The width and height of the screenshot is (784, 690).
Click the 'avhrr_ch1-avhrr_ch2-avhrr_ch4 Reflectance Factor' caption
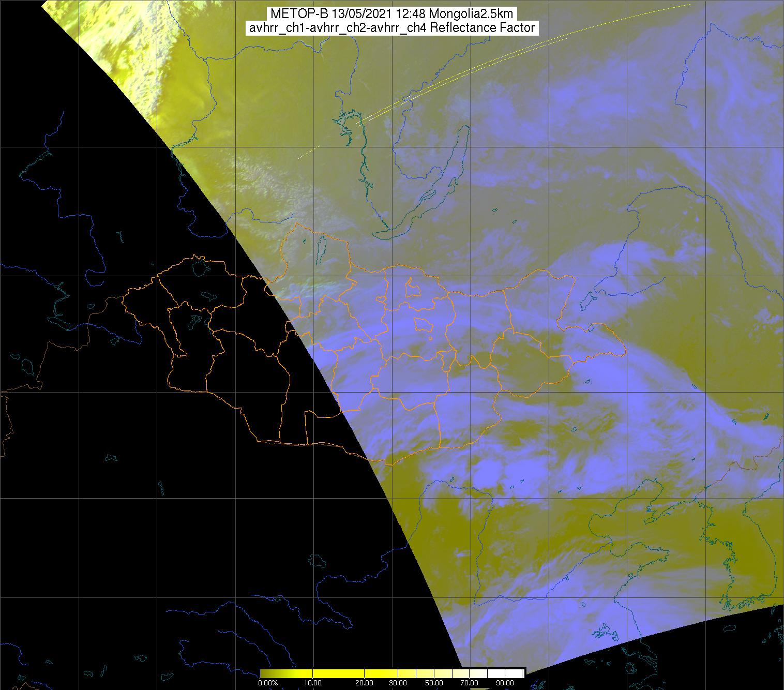(x=391, y=28)
